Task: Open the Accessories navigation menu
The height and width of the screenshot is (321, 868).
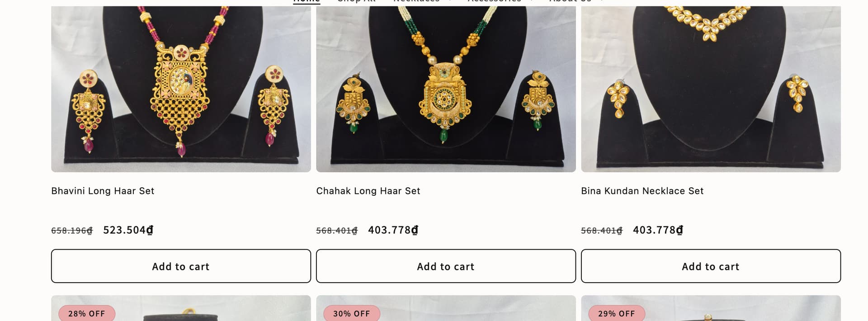Action: click(500, 1)
